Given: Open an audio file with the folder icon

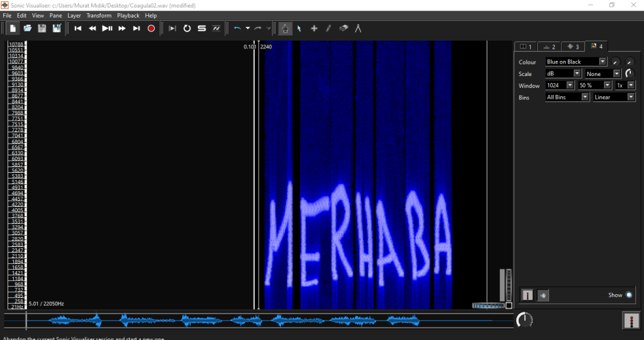Looking at the screenshot, I should click(x=28, y=28).
